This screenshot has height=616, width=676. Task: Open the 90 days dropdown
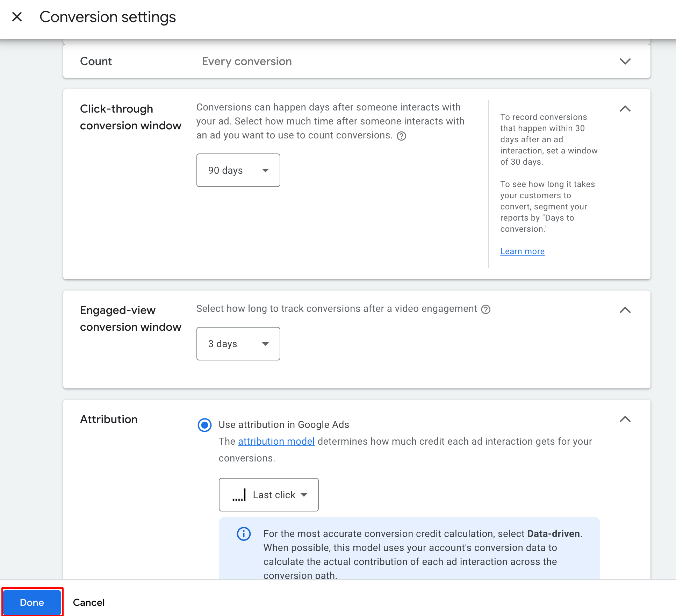click(238, 170)
